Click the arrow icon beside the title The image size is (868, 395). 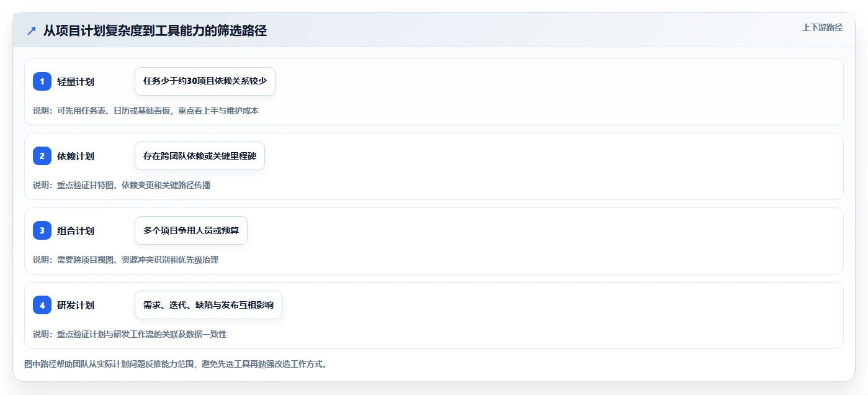pos(32,30)
